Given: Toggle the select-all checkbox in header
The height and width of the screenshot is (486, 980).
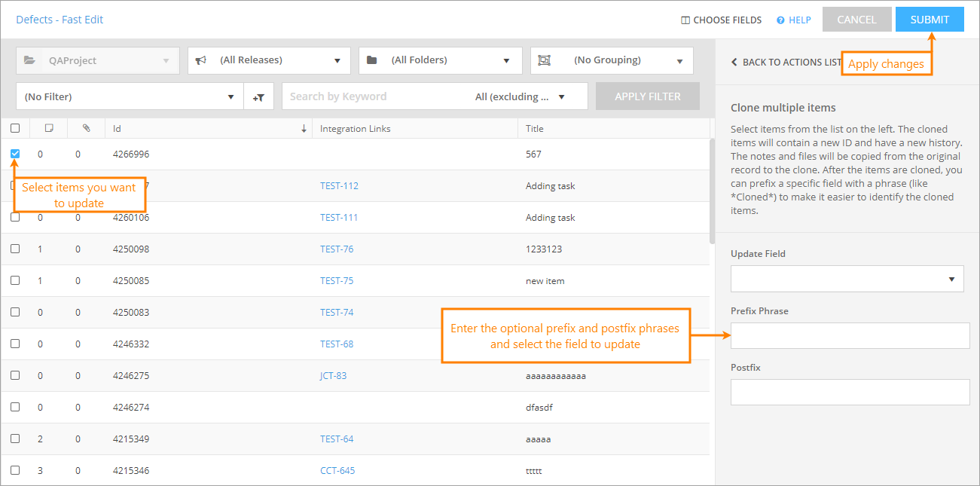Looking at the screenshot, I should point(15,128).
